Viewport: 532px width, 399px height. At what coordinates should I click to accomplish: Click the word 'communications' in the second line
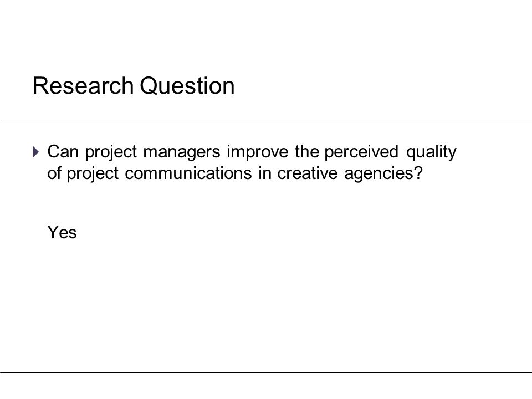coord(188,173)
